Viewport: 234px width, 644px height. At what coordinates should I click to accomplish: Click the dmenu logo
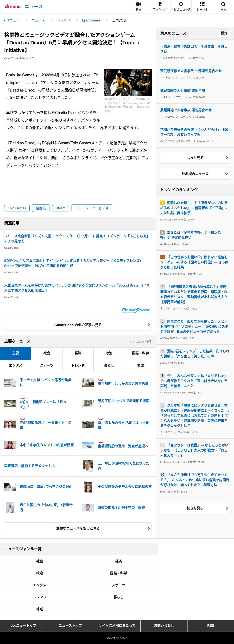(12, 6)
